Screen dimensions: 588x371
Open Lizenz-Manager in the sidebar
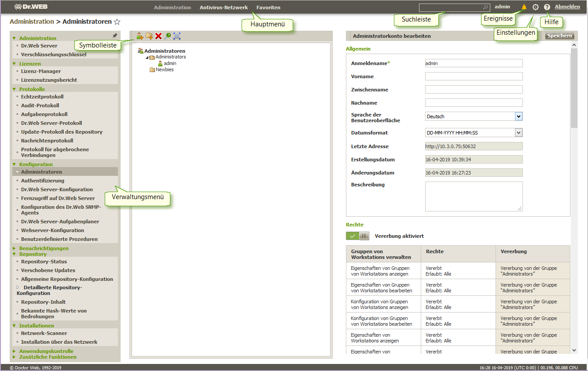[x=41, y=71]
